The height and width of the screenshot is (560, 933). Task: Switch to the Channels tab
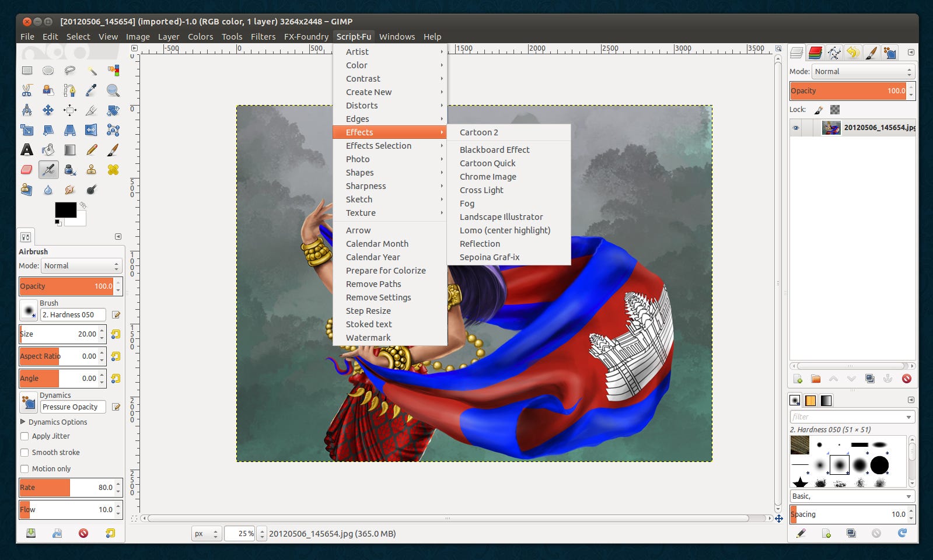click(x=815, y=53)
